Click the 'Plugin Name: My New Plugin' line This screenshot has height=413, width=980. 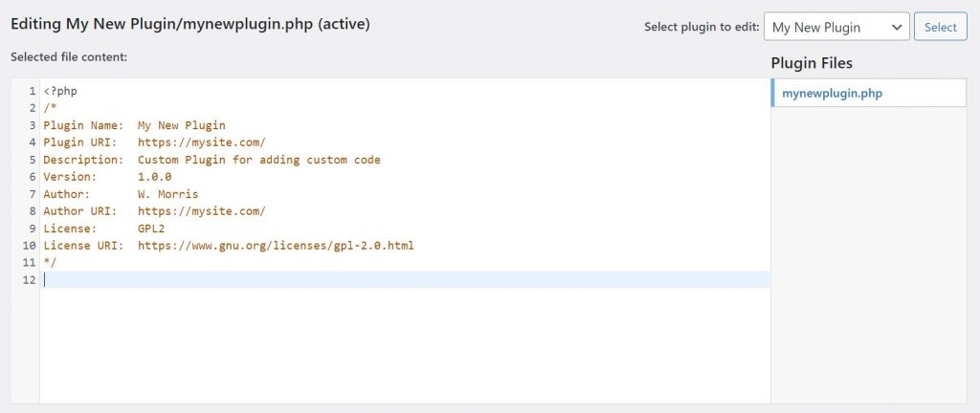pos(134,125)
